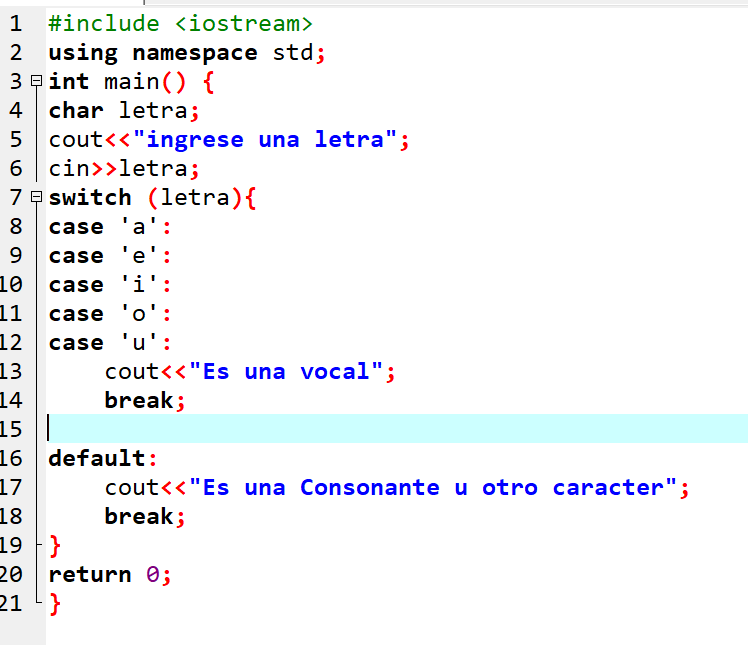Place cursor on highlighted empty line 15
Screen dimensions: 748x645
tap(397, 428)
